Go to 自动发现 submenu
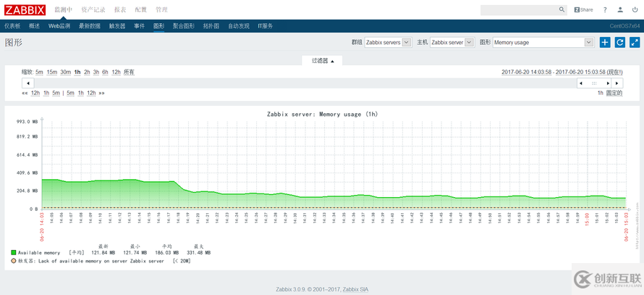Image resolution: width=644 pixels, height=295 pixels. point(239,26)
